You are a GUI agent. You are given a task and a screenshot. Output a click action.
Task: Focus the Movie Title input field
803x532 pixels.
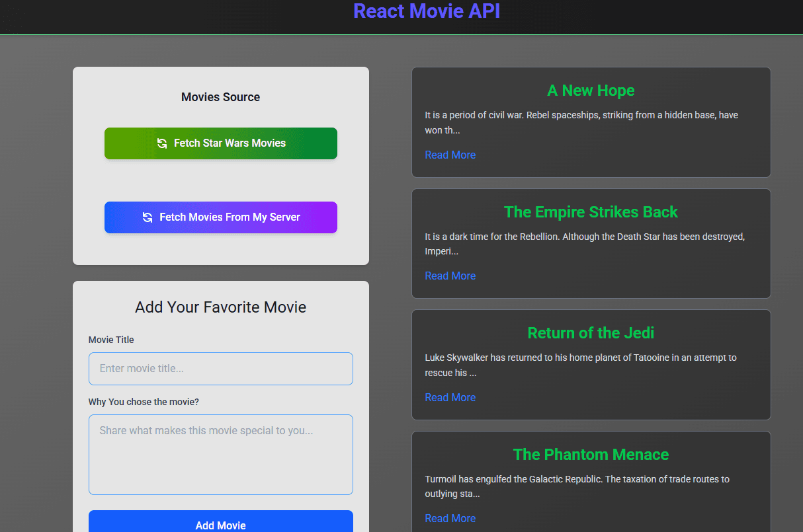click(x=220, y=369)
